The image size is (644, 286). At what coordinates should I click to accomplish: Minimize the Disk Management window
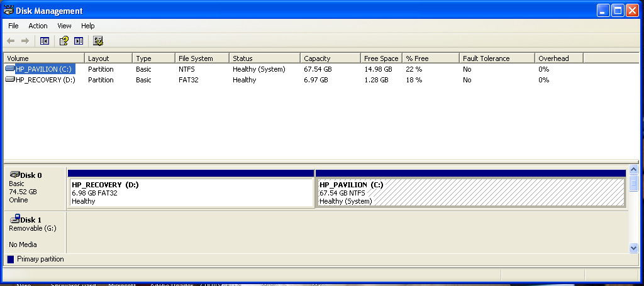click(x=603, y=10)
